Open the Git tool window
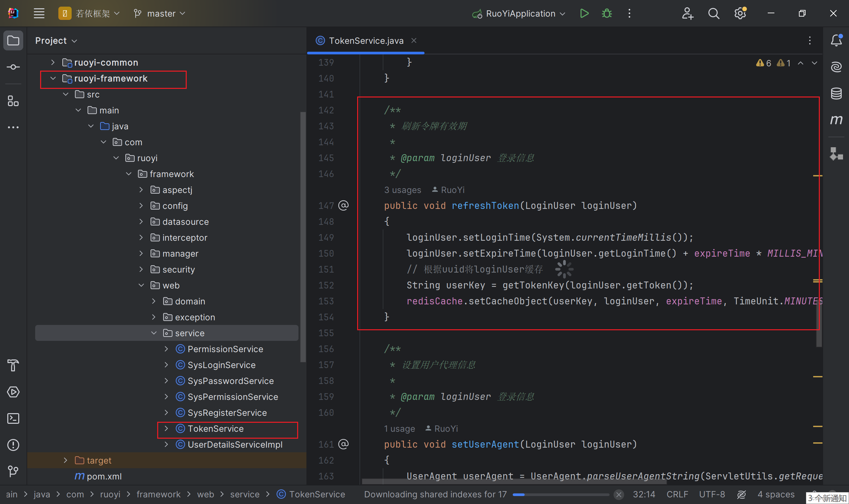 [13, 471]
